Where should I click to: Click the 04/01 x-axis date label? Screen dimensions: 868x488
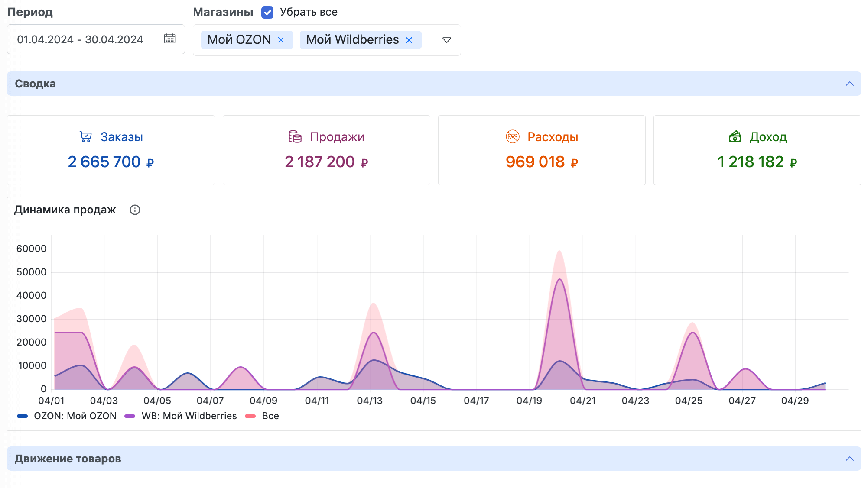(51, 401)
